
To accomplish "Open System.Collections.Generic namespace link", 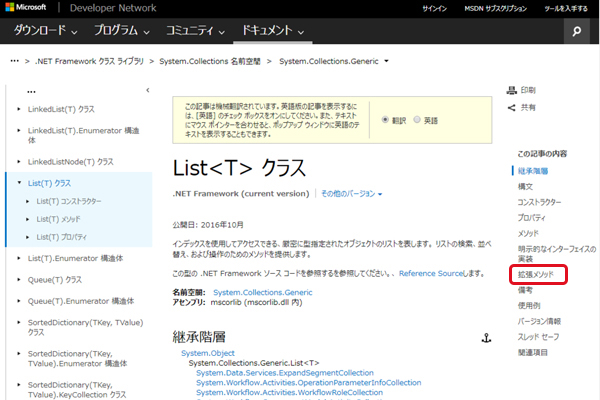I will (262, 292).
